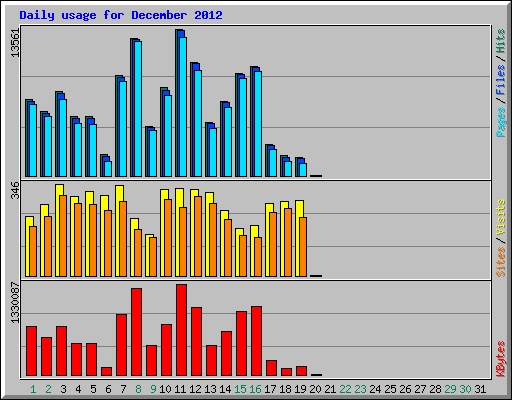The image size is (512, 400).
Task: Click the tallest red KBytes bar for day 11
Action: (x=181, y=330)
